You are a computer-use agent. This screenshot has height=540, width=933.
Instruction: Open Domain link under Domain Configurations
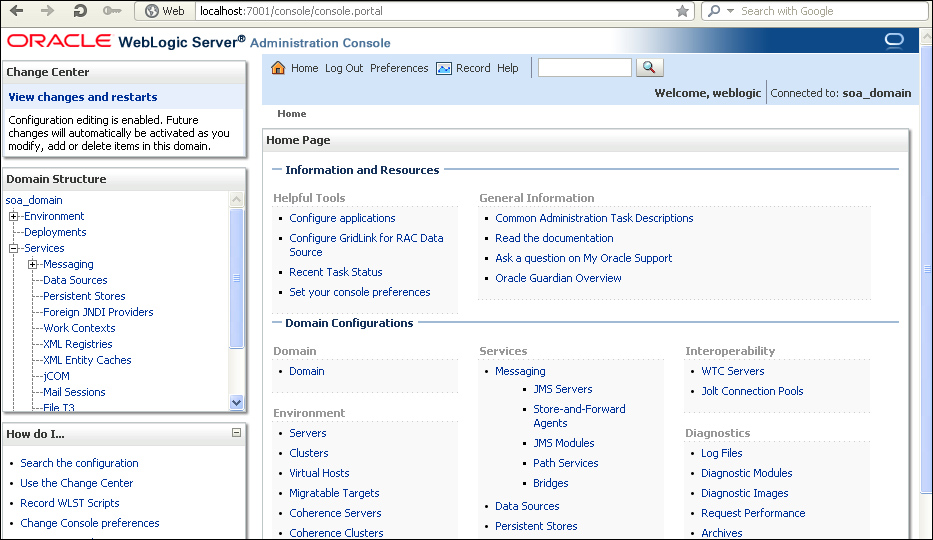(306, 371)
